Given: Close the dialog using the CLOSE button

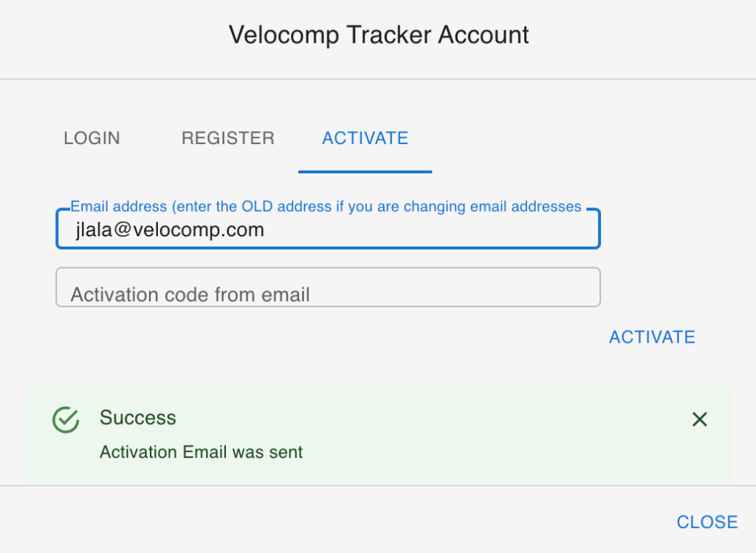Looking at the screenshot, I should point(707,522).
